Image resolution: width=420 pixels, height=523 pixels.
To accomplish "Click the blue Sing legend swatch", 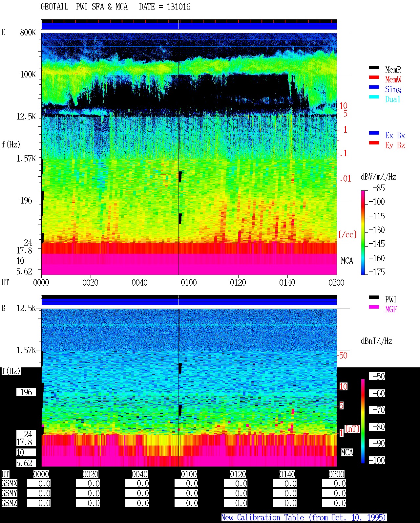I will (374, 87).
